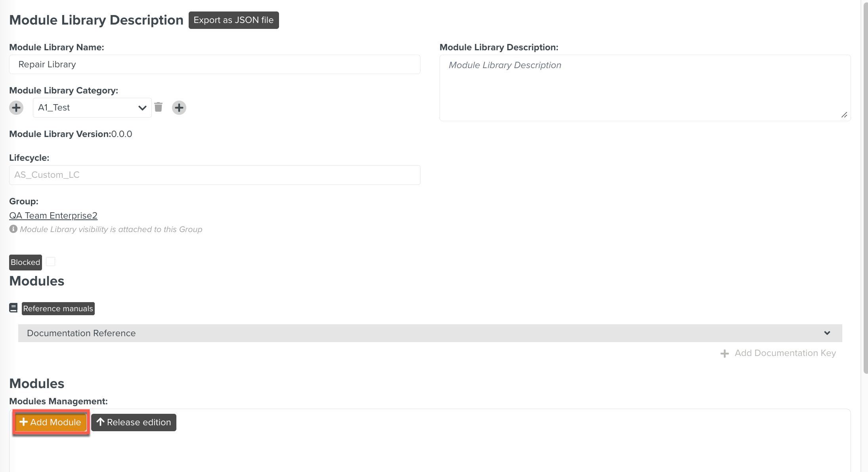Click the Module Library Name field

[214, 65]
